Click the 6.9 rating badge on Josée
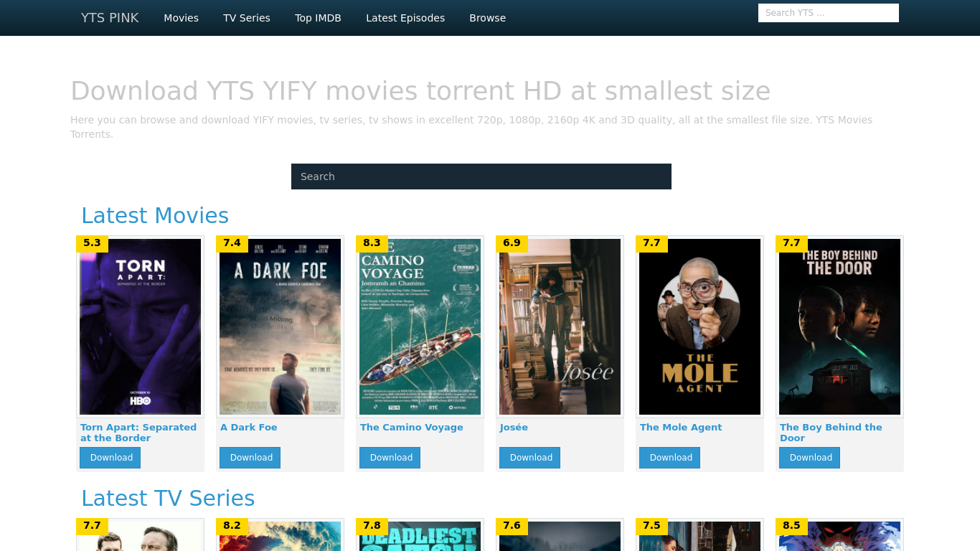Image resolution: width=980 pixels, height=551 pixels. (512, 243)
